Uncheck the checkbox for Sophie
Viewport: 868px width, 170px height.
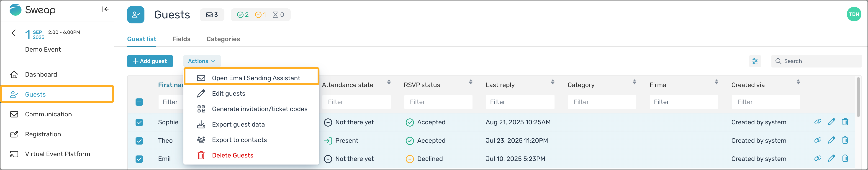(x=139, y=122)
